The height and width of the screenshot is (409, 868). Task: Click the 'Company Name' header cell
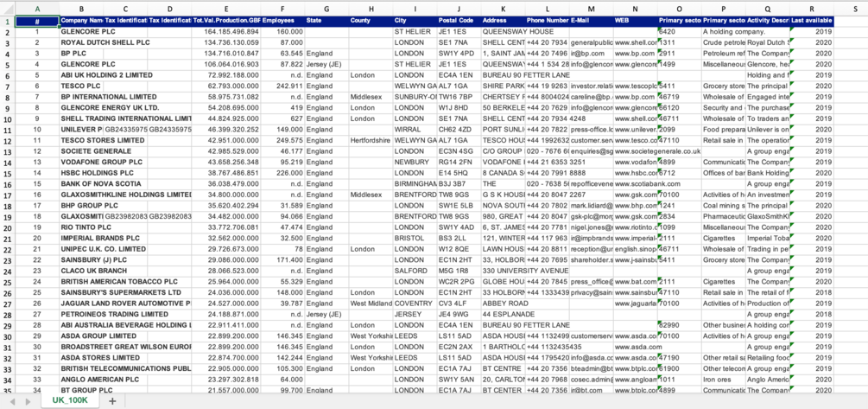pos(81,21)
